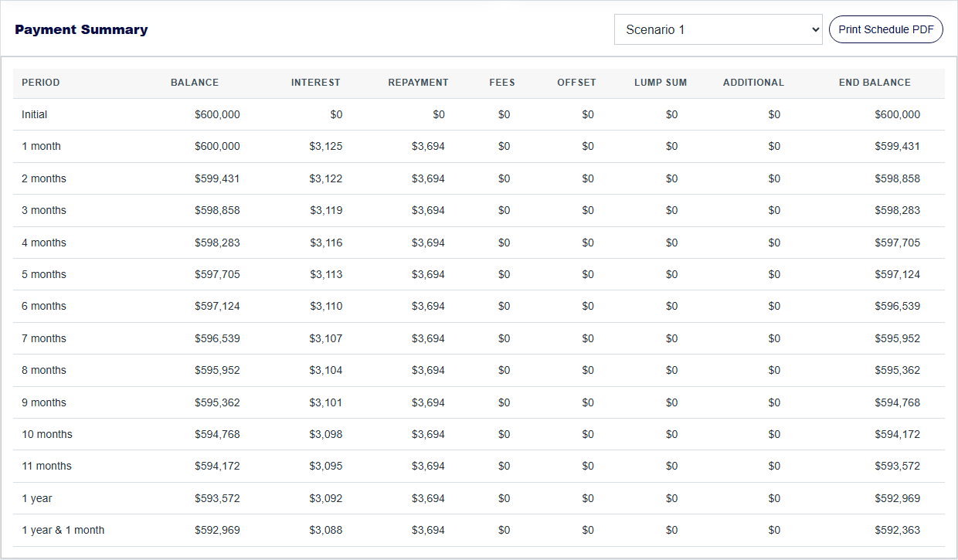Click interest value $3,122
Image resolution: width=958 pixels, height=560 pixels.
tap(326, 178)
